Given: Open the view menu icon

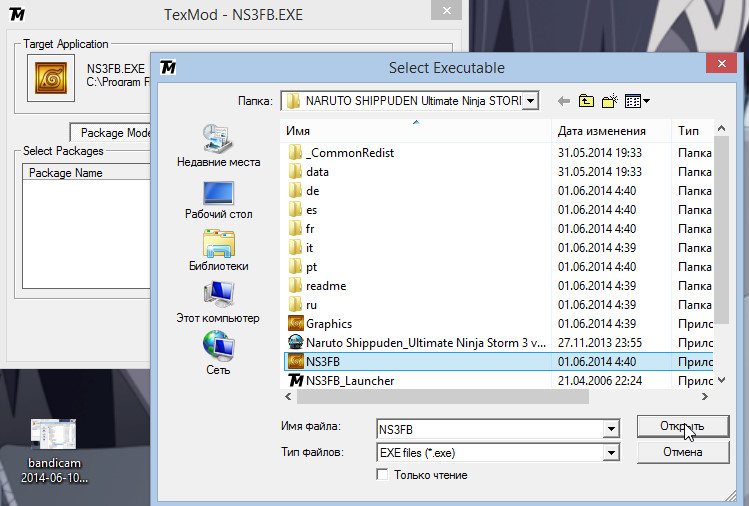Looking at the screenshot, I should (x=637, y=101).
